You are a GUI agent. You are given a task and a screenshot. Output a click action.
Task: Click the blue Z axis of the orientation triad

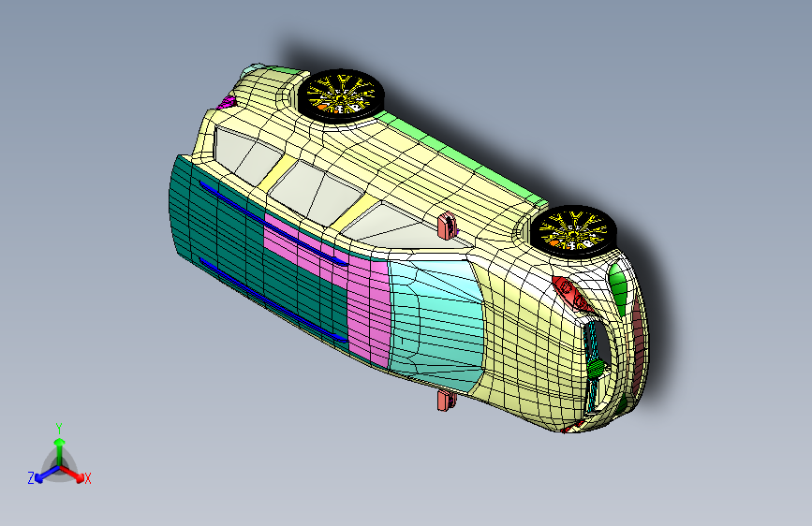click(x=45, y=474)
